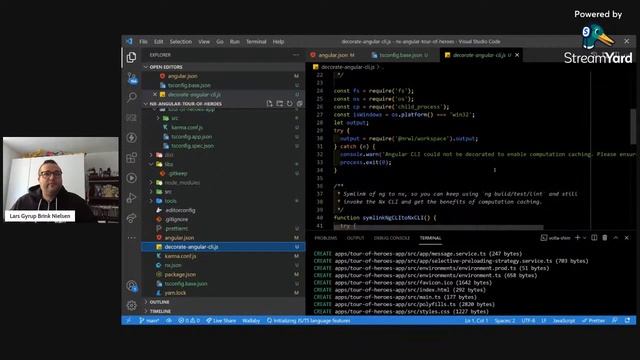Open the View menu

click(204, 42)
